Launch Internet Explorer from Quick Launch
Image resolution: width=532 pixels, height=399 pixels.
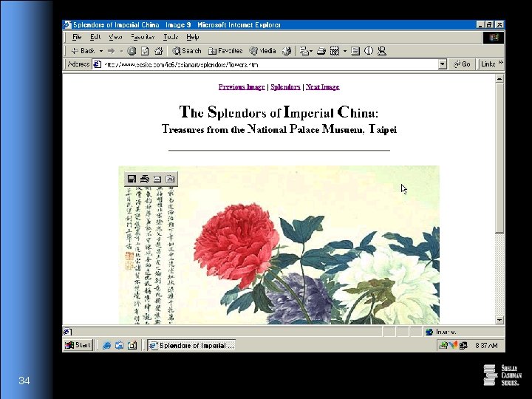tap(106, 346)
